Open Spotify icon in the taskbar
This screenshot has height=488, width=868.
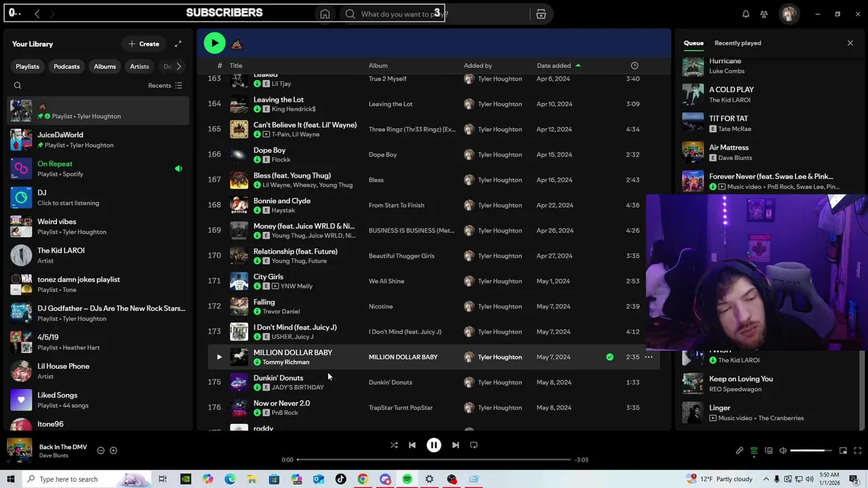[407, 479]
